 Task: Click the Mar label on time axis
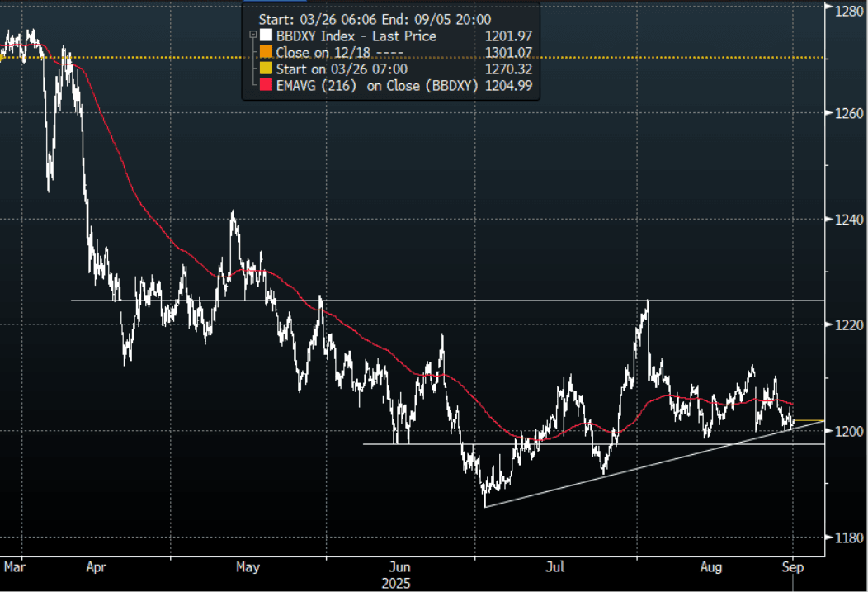[x=14, y=567]
